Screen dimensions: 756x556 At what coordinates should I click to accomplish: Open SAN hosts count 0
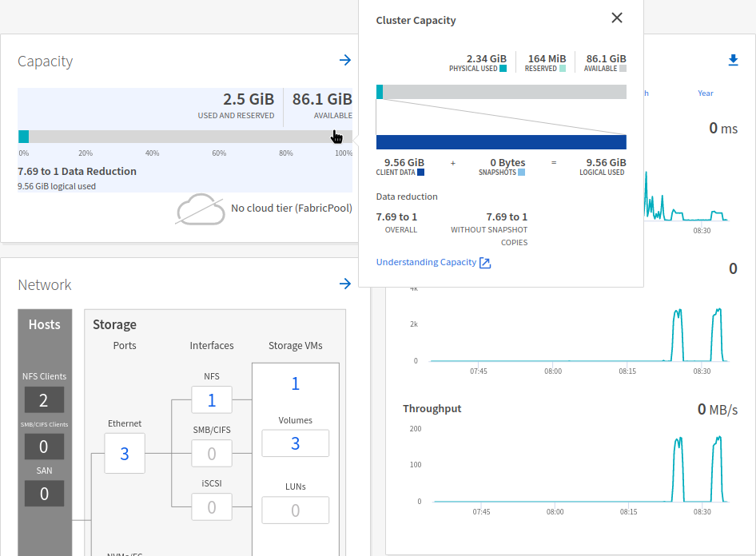pyautogui.click(x=44, y=493)
